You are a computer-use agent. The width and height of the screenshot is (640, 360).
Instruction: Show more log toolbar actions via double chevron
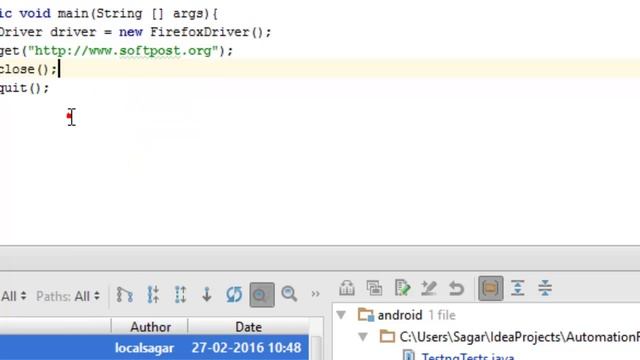(x=315, y=294)
